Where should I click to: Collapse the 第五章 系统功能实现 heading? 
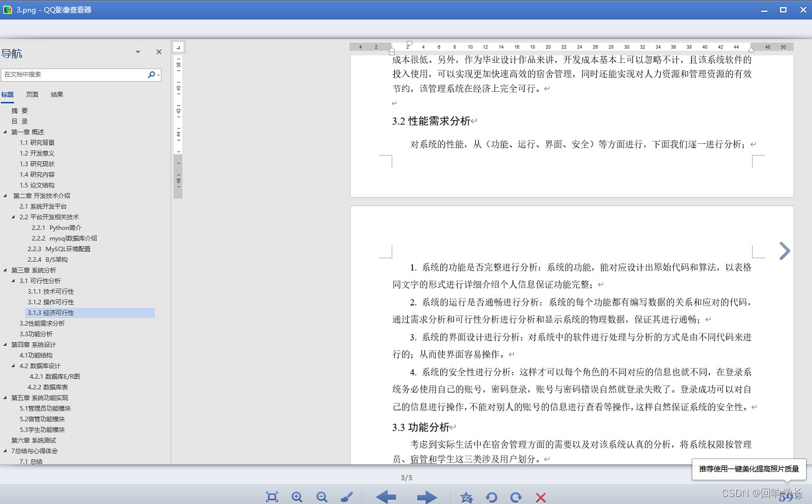tap(6, 399)
